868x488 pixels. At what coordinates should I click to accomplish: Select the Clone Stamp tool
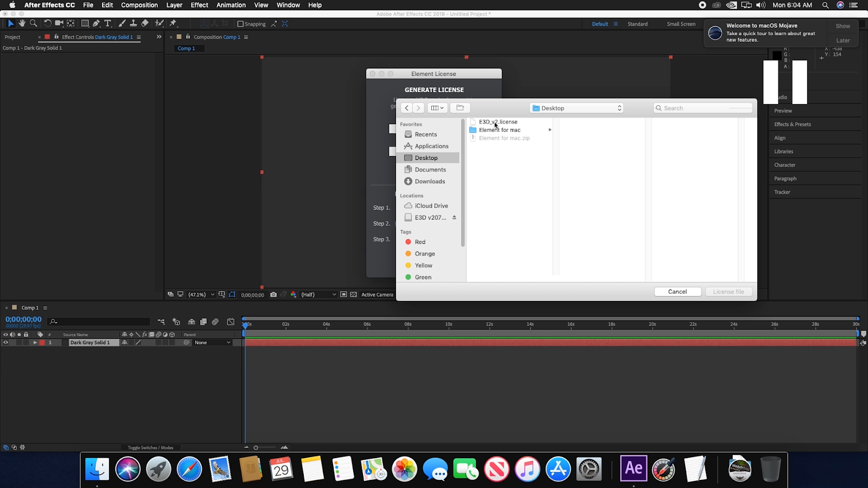133,23
